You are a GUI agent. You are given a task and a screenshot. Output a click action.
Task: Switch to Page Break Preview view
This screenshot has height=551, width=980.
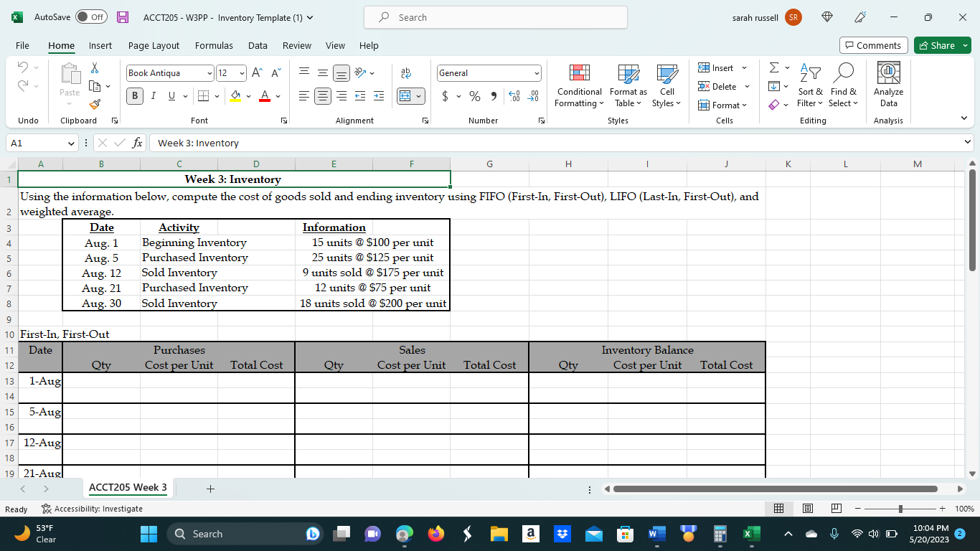835,509
